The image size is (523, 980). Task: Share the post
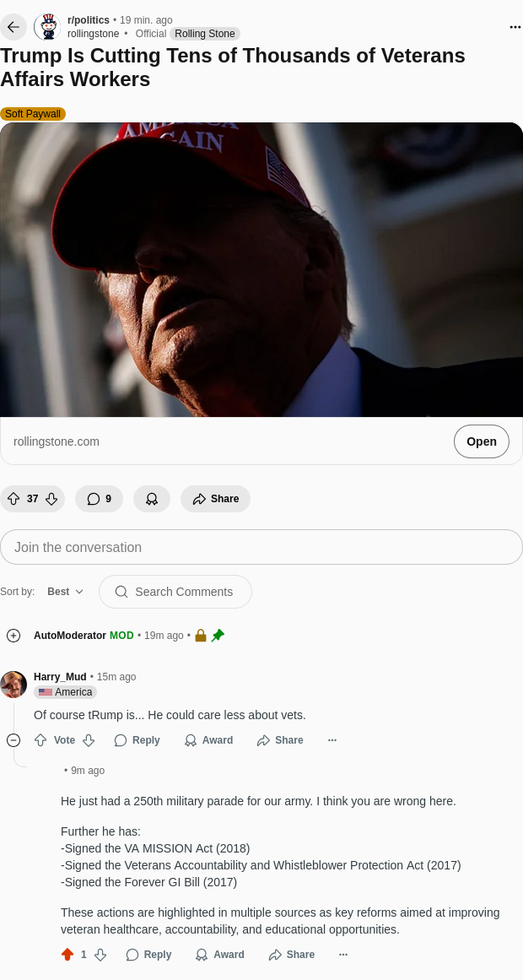(x=216, y=499)
